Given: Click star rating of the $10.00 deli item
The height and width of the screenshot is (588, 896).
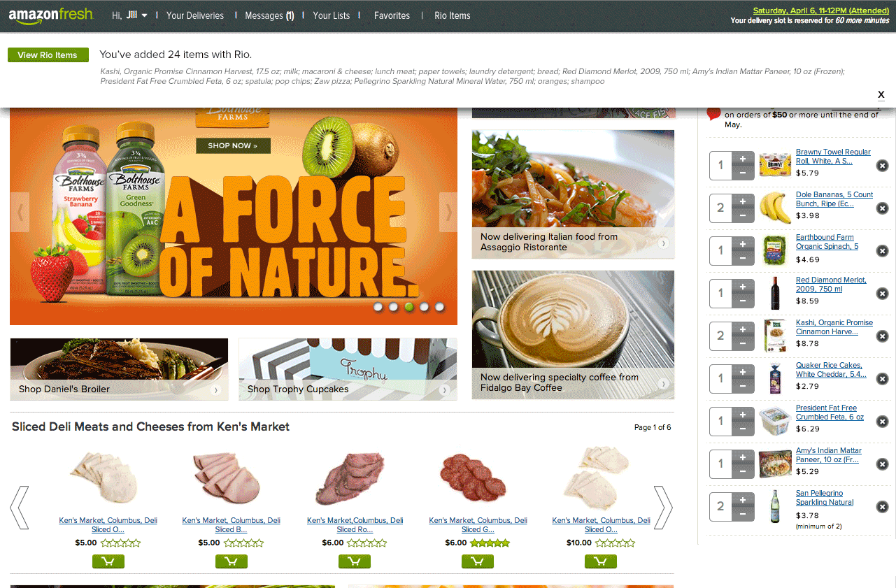Looking at the screenshot, I should point(616,543).
